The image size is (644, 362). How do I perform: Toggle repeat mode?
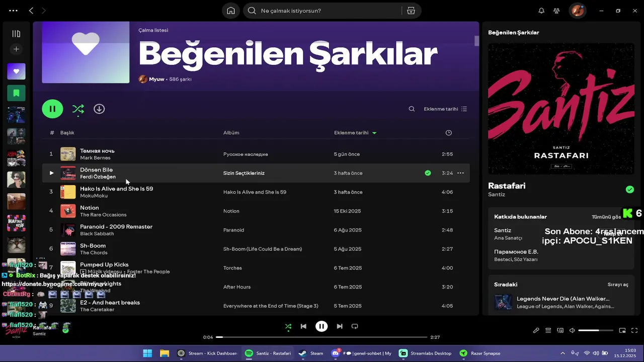355,326
